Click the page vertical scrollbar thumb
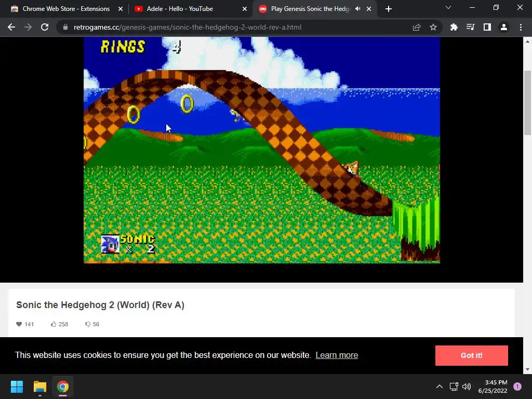The height and width of the screenshot is (399, 532). (x=528, y=103)
